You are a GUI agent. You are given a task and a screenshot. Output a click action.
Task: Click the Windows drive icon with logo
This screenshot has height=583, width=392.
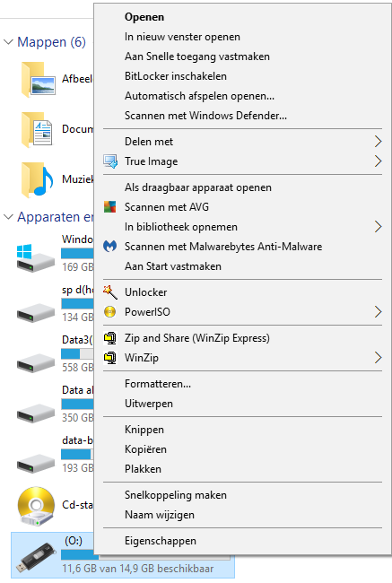pos(35,258)
